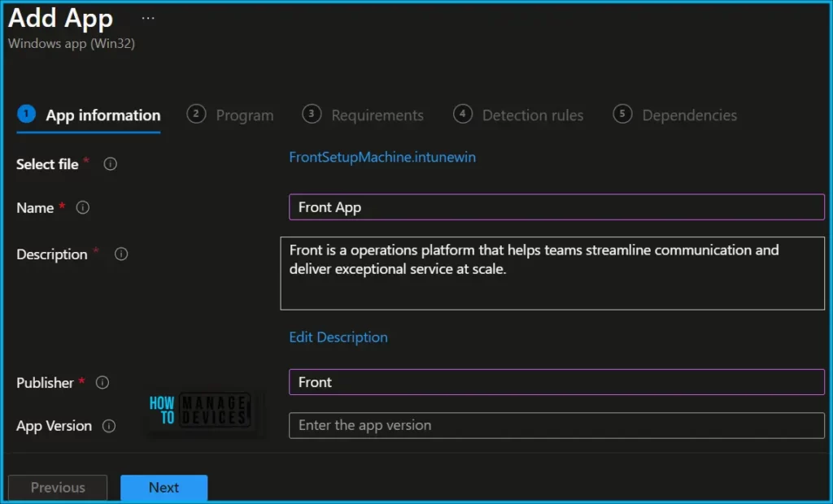Focus the Name field containing Front App

556,207
